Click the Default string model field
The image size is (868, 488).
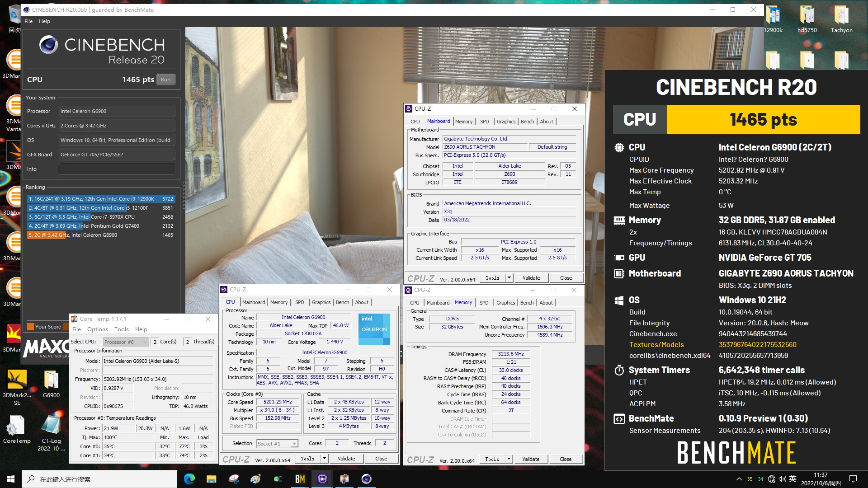(552, 147)
